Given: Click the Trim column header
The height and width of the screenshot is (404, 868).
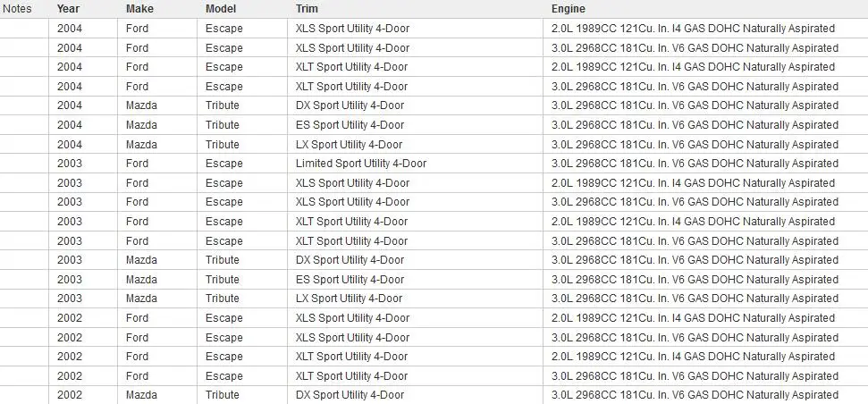Looking at the screenshot, I should [307, 9].
